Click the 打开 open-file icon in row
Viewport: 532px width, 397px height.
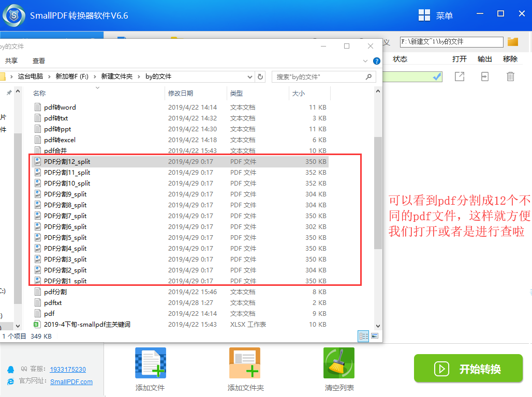coord(460,77)
